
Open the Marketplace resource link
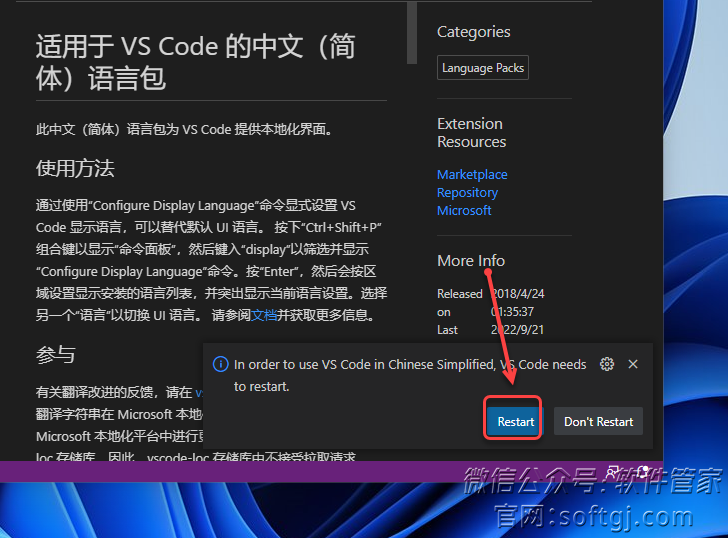[472, 175]
